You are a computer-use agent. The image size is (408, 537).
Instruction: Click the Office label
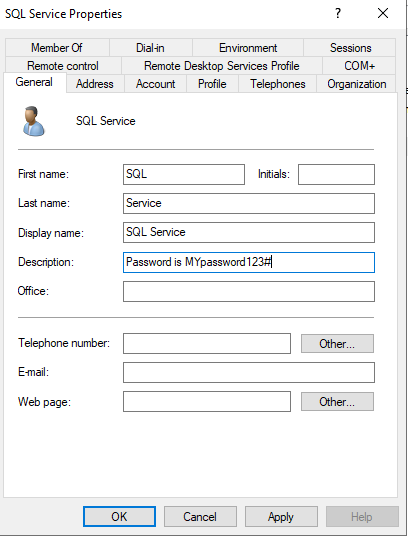[x=33, y=291]
